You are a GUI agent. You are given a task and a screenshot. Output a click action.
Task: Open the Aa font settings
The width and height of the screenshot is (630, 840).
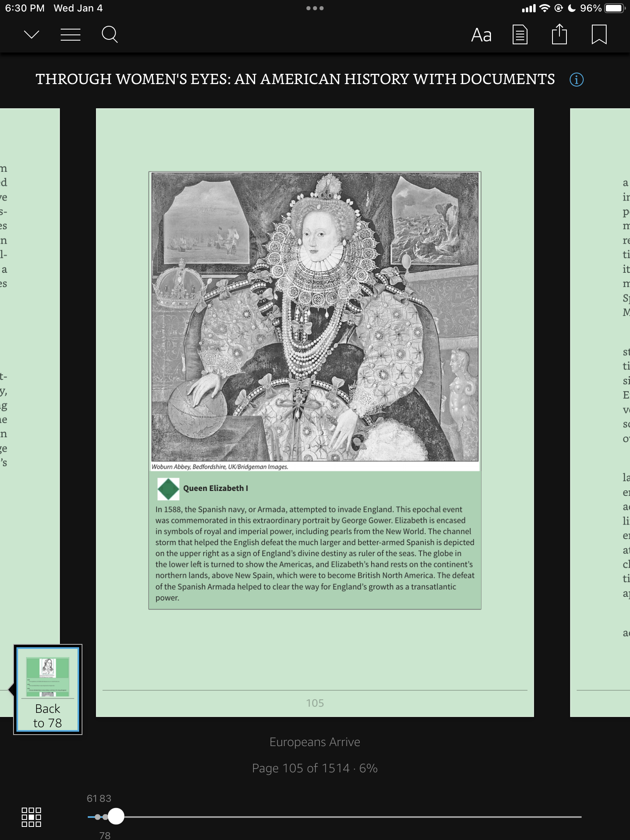481,35
